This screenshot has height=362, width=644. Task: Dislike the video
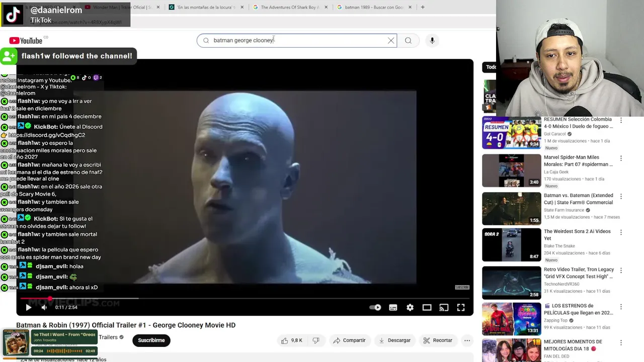coord(316,340)
